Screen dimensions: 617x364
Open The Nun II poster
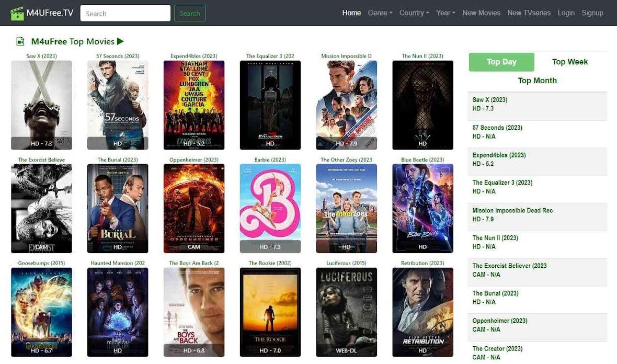(x=422, y=105)
